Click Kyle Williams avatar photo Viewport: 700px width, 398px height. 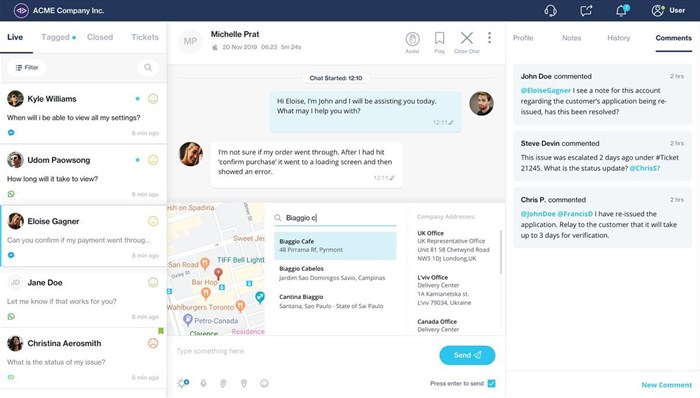(15, 99)
